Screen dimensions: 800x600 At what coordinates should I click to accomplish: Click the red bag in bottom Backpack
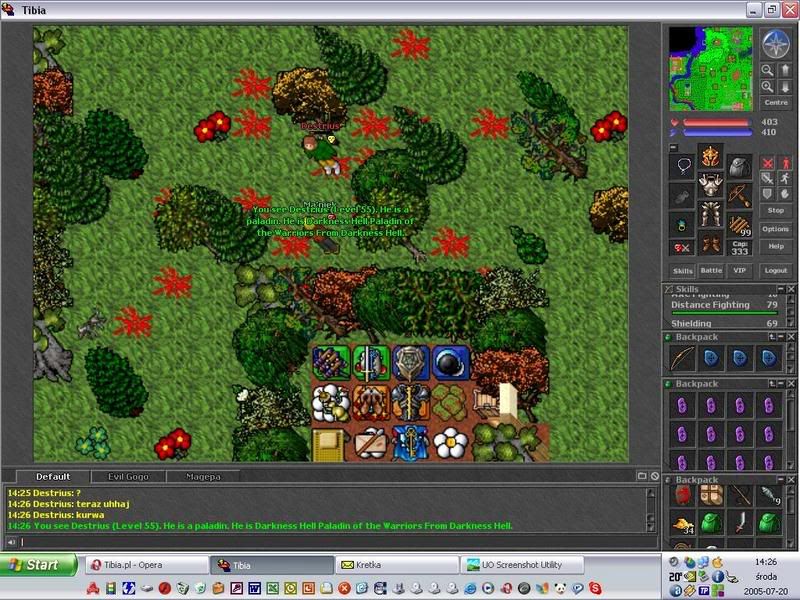(682, 494)
